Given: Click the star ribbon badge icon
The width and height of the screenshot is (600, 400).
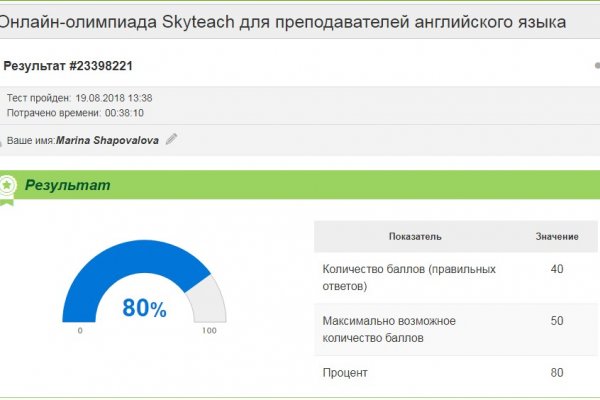Looking at the screenshot, I should click(x=8, y=186).
